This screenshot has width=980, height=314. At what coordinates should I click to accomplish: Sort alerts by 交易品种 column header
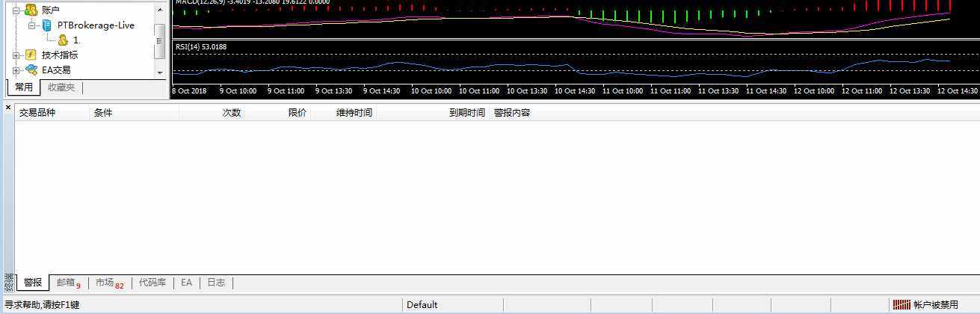pyautogui.click(x=37, y=113)
